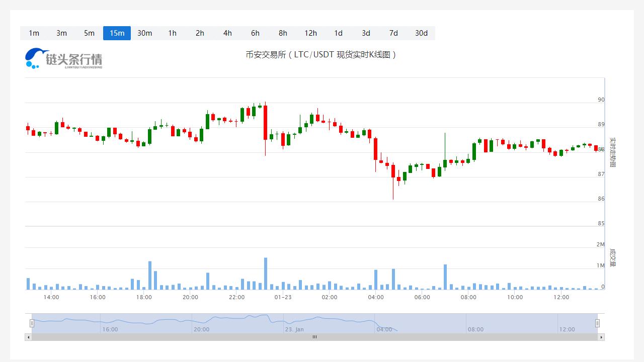Switch to the 12h interval tab
Screen dimensions: 644x362
[x=310, y=33]
